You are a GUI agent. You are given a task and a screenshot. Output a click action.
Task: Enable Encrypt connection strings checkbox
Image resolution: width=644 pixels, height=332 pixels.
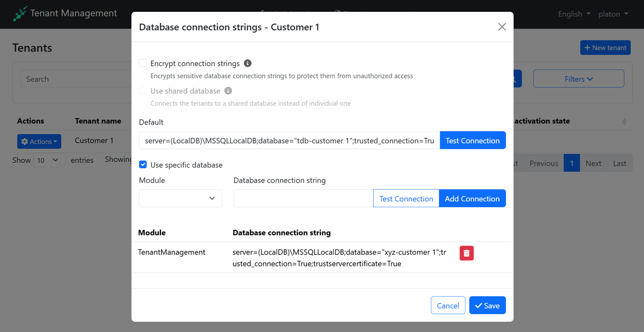[143, 63]
